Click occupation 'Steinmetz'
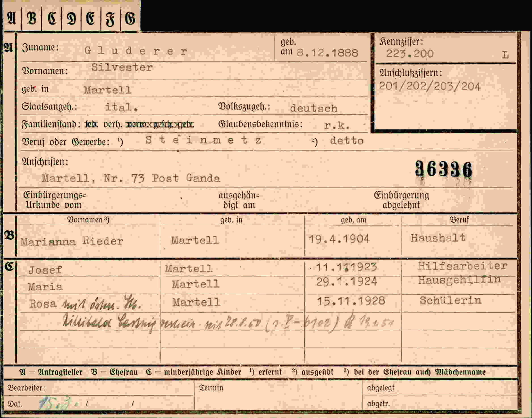This screenshot has width=532, height=418. point(203,140)
